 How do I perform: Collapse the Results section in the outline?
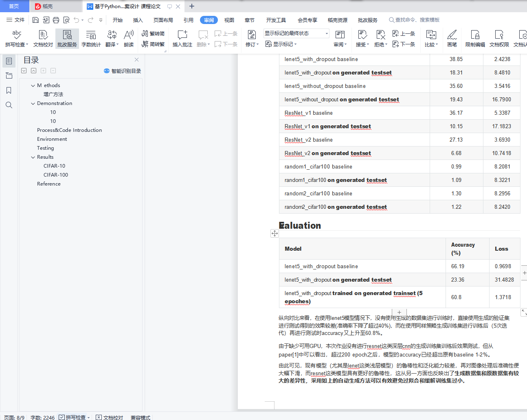coord(33,157)
